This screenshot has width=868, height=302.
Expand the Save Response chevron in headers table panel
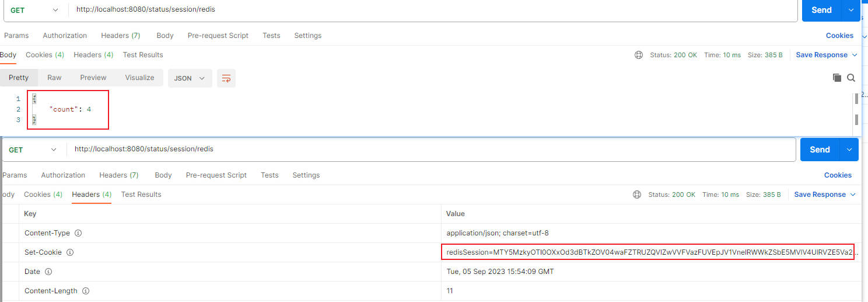pyautogui.click(x=853, y=195)
